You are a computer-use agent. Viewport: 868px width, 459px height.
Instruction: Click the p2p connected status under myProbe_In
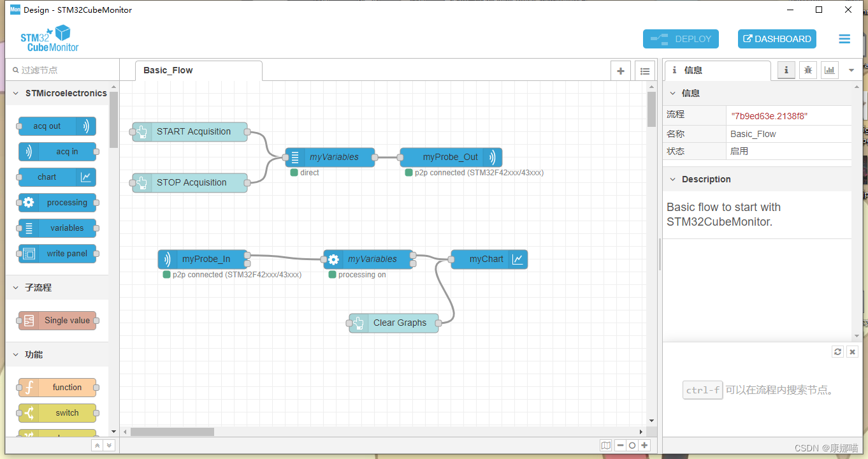pos(237,275)
